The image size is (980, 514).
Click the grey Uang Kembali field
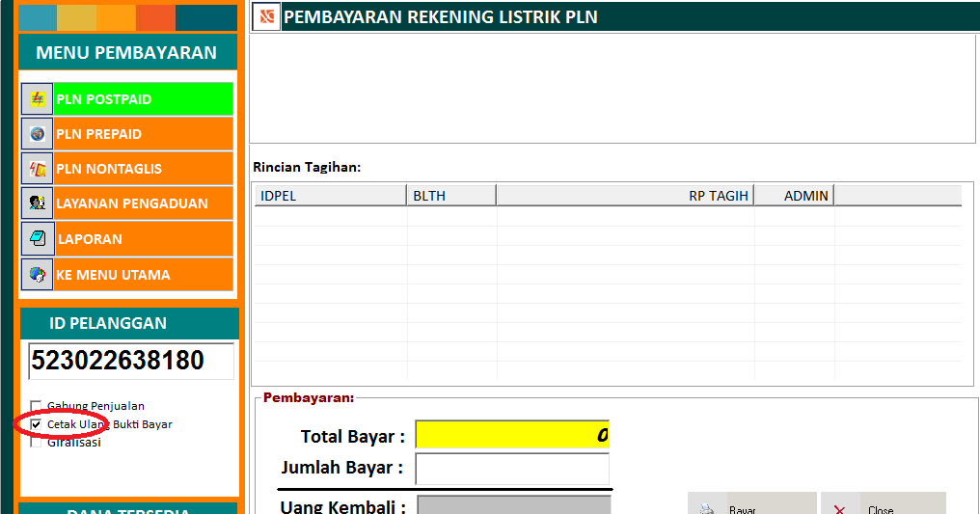click(514, 504)
